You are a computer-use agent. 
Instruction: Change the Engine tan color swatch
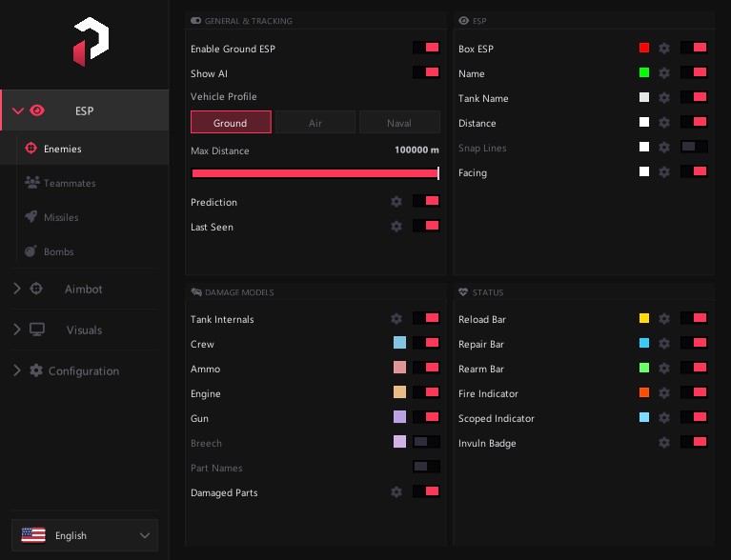(x=399, y=392)
